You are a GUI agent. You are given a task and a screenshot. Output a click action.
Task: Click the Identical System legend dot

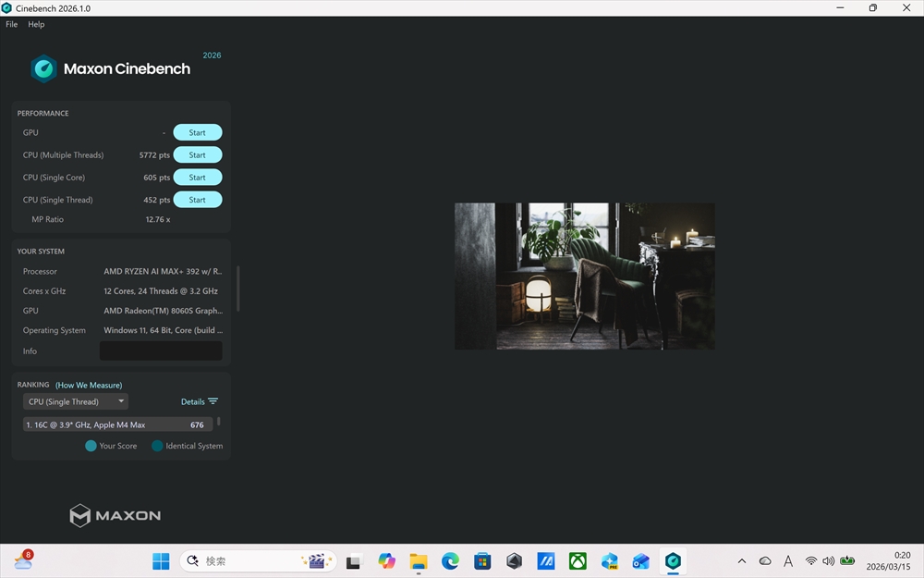pos(157,446)
